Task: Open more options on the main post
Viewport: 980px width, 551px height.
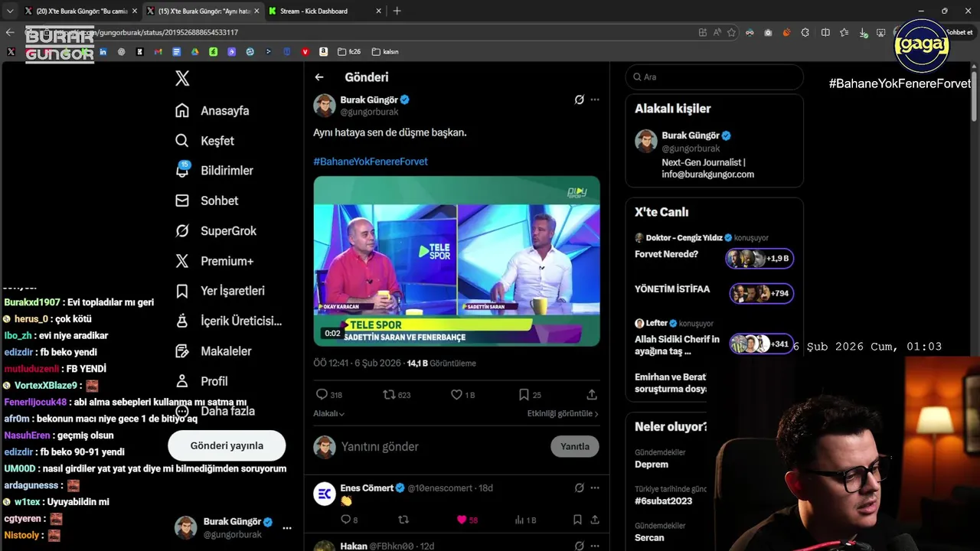Action: point(595,99)
